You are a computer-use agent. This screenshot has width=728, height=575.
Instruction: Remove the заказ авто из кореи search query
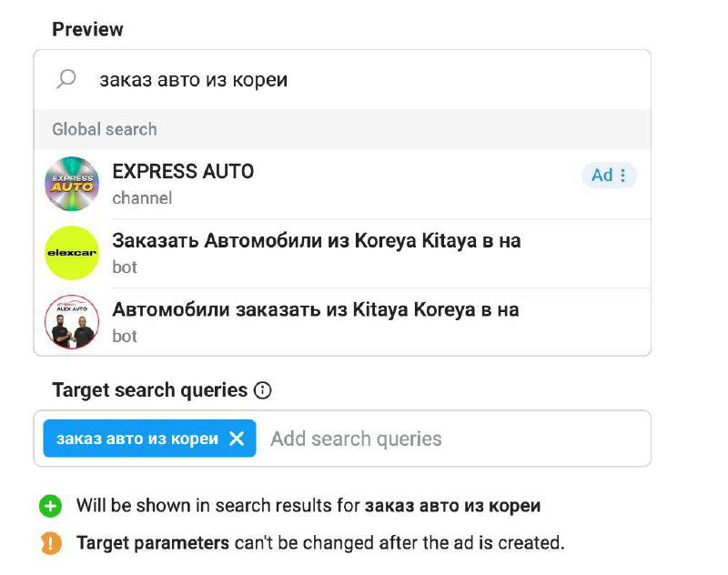point(236,438)
